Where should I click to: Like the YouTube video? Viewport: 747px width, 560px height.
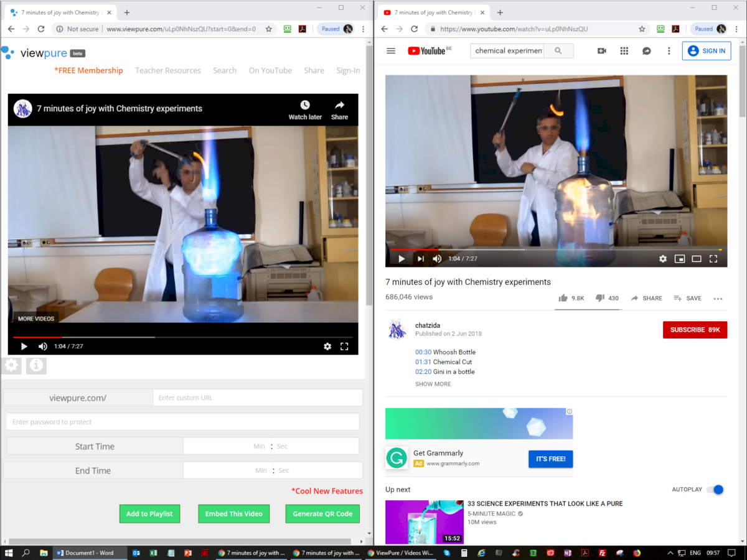coord(571,298)
